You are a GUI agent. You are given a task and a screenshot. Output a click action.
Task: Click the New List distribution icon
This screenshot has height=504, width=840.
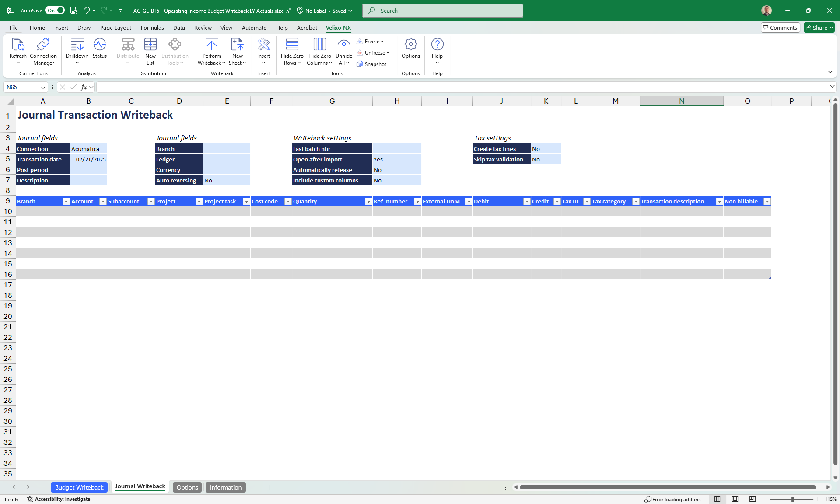[x=150, y=45]
